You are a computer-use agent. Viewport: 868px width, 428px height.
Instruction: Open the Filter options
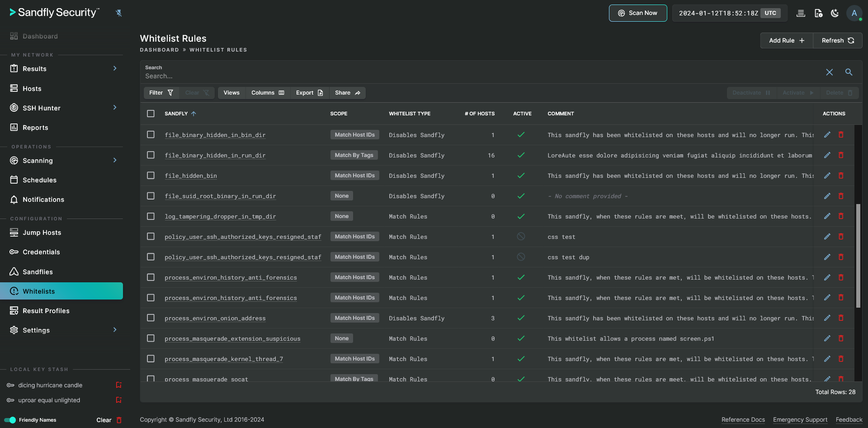[x=161, y=93]
